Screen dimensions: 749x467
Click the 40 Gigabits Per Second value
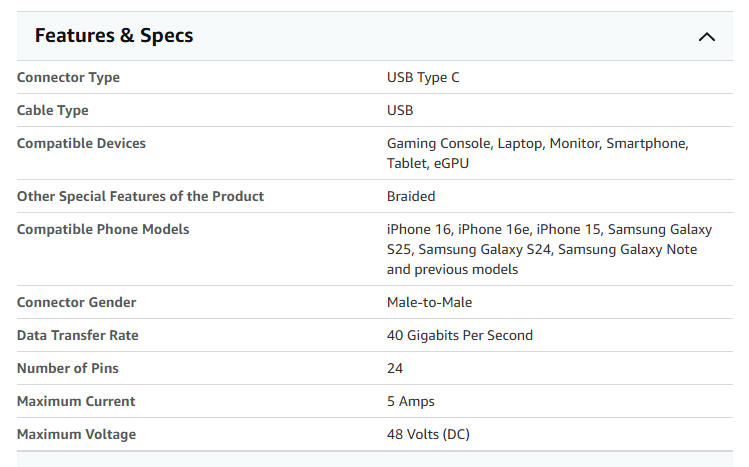coord(460,336)
